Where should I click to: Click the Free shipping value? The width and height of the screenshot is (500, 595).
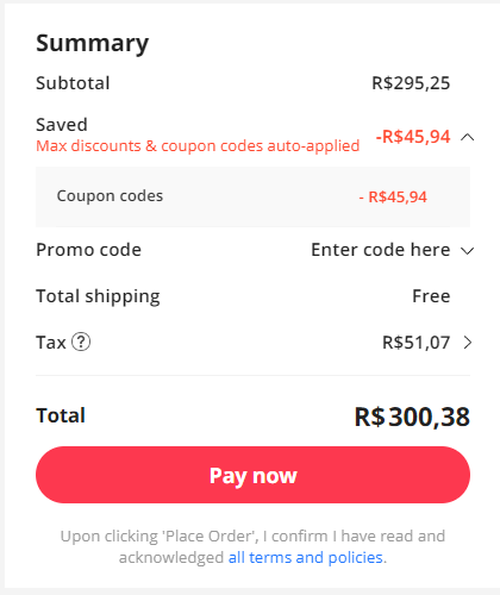(431, 296)
